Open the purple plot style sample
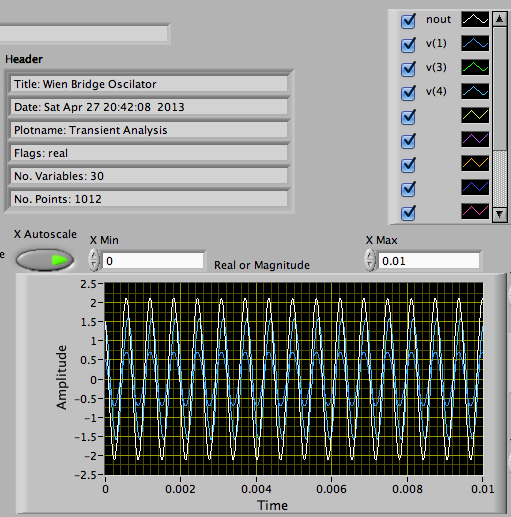This screenshot has height=517, width=511. click(x=475, y=139)
